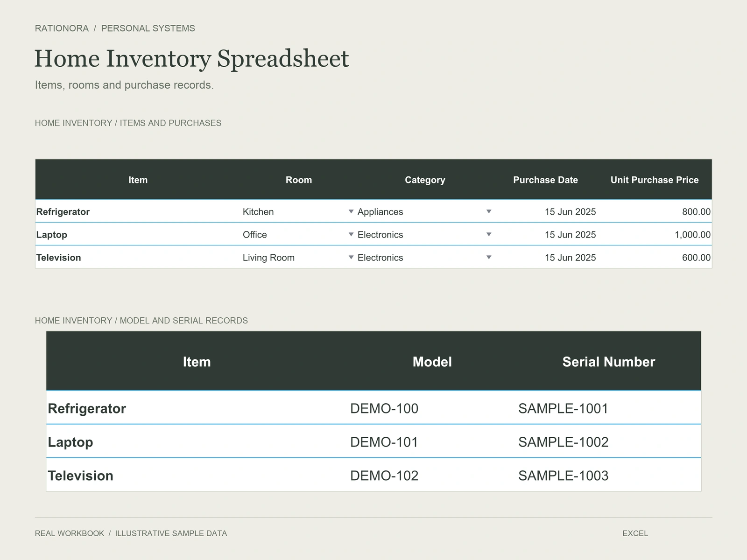This screenshot has width=747, height=560.
Task: Select the Refrigerator cell in purchases table
Action: tap(138, 212)
